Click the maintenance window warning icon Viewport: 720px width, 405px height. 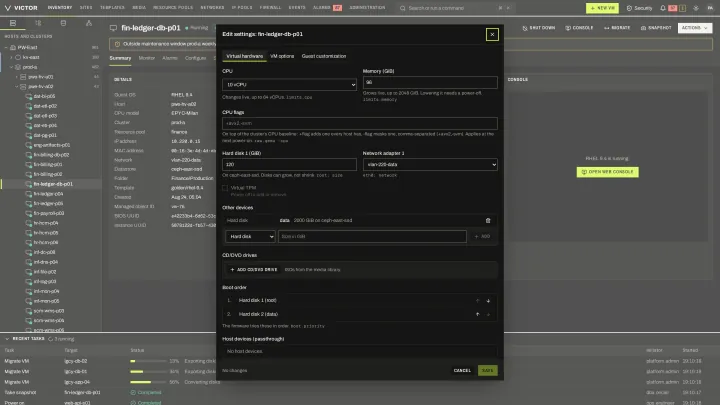tap(117, 44)
